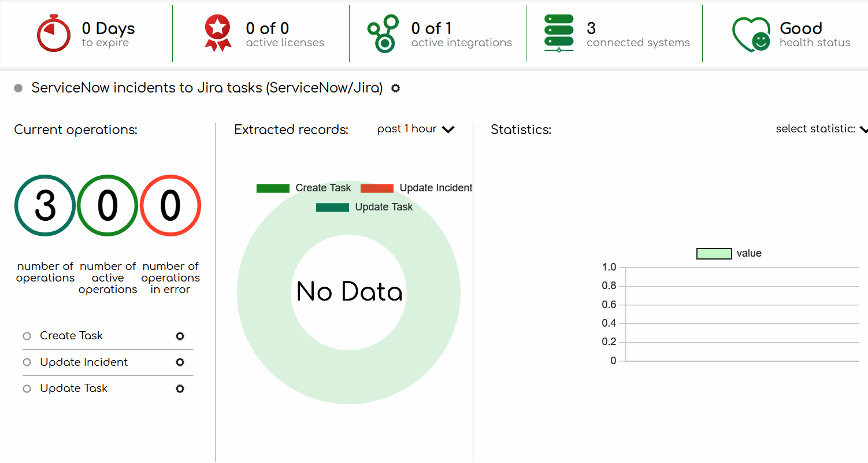Open settings gear beside ServiceNow/Jira integration title
868x463 pixels.
(x=396, y=88)
